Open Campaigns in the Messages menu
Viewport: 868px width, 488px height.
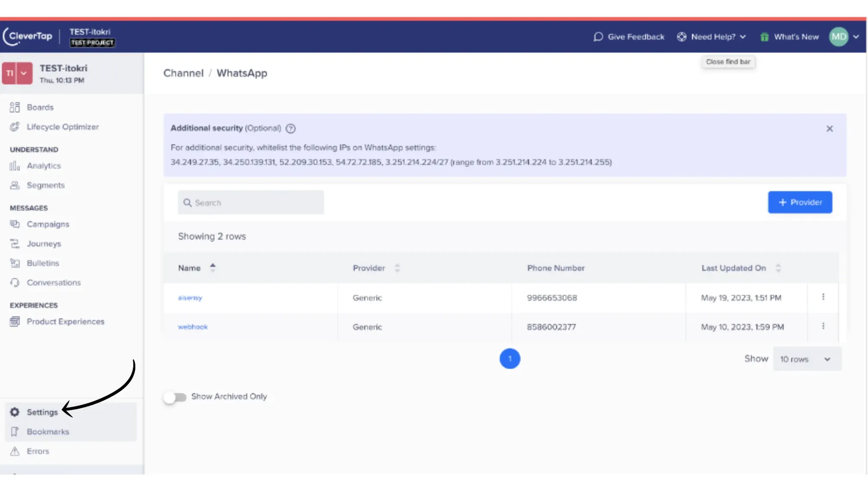(x=48, y=224)
